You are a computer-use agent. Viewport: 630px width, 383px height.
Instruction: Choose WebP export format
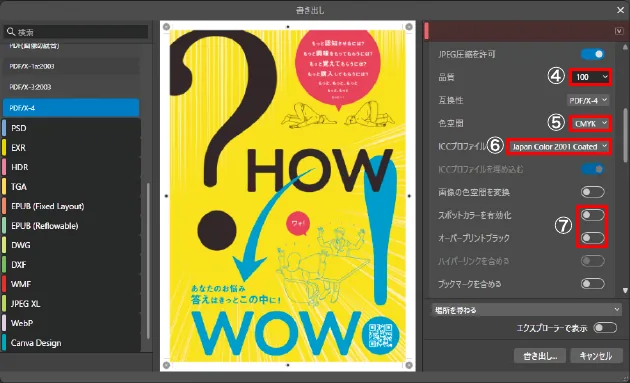tap(71, 323)
